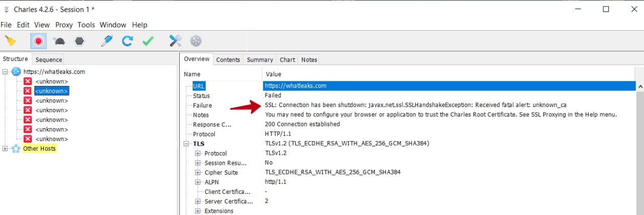Select the Notes row in the table
The image size is (644, 215).
(x=408, y=115)
